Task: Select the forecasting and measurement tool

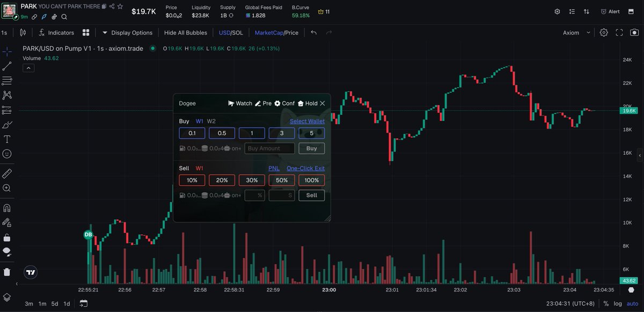Action: point(7,110)
